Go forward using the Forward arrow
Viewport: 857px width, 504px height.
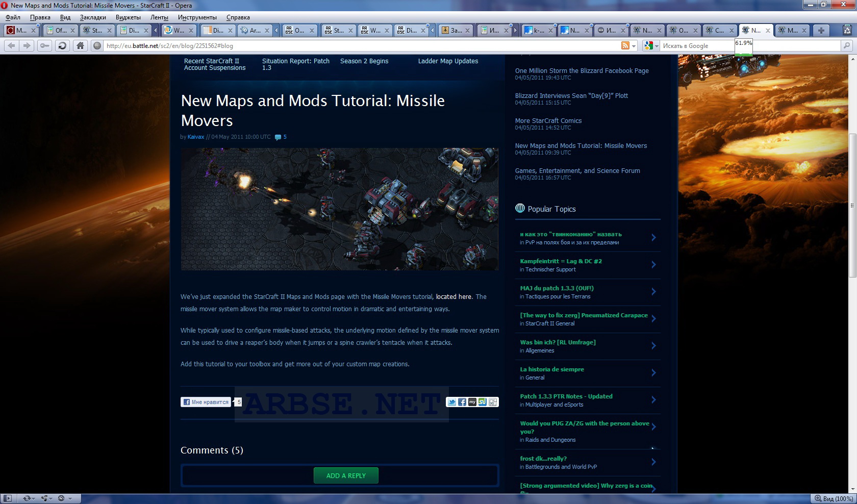27,46
